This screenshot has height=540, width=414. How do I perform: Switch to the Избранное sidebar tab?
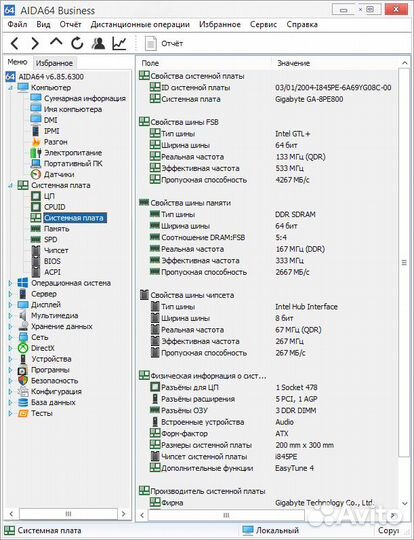click(54, 63)
